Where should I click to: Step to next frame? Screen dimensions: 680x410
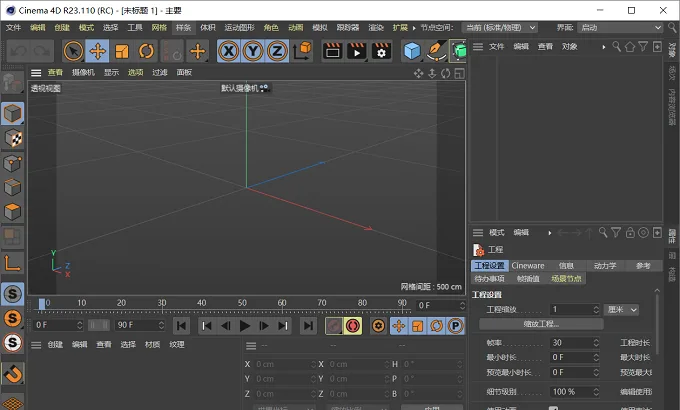pyautogui.click(x=264, y=326)
